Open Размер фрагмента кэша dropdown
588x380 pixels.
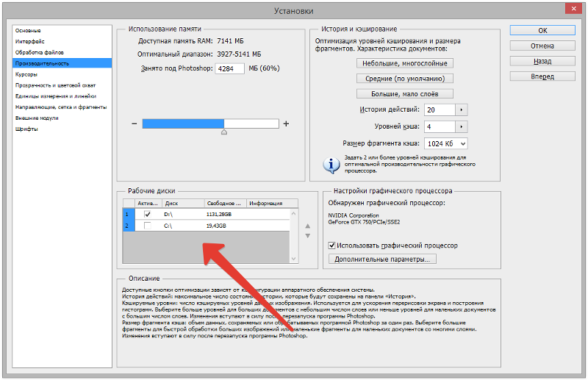coord(446,143)
